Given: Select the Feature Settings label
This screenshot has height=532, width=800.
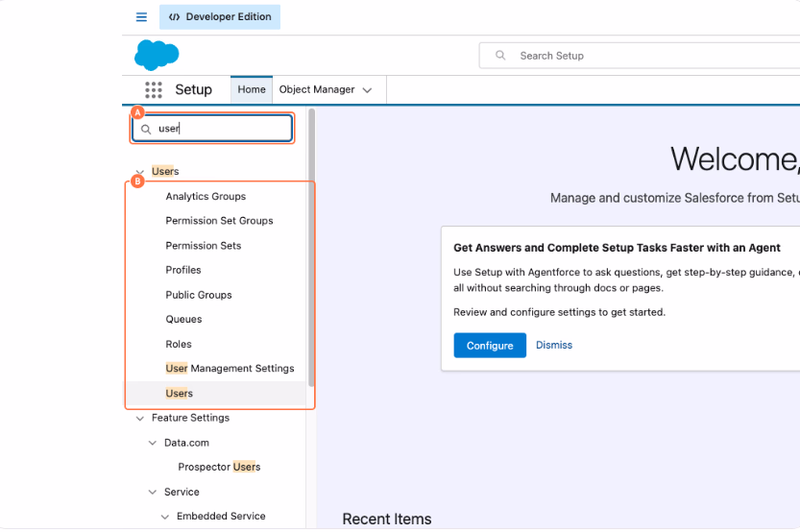Looking at the screenshot, I should click(191, 418).
